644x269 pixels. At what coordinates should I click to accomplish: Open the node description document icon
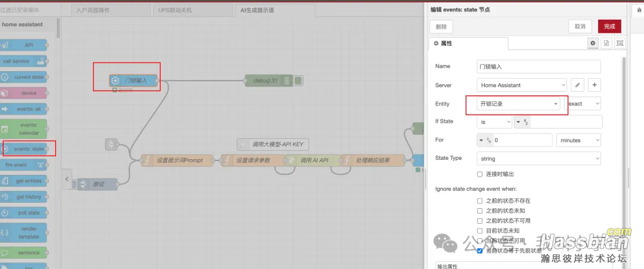(x=606, y=44)
